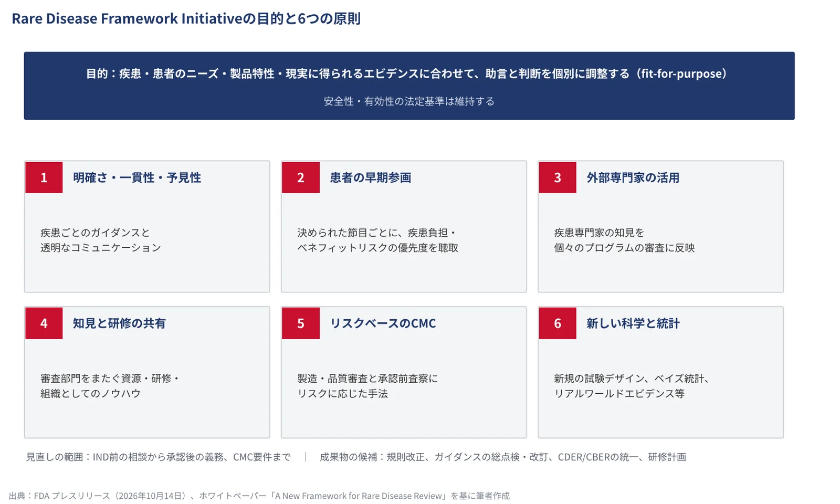
Task: Select the heading '知見と研修の共有'
Action: 119,323
